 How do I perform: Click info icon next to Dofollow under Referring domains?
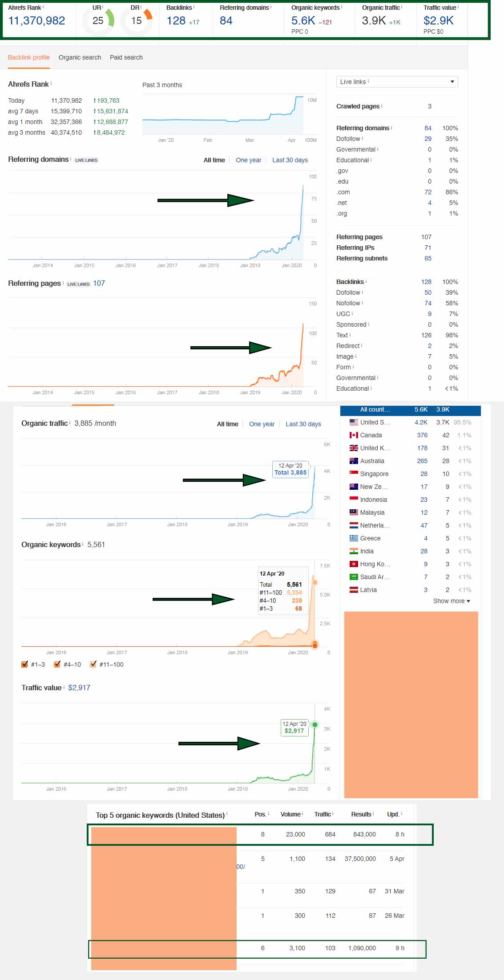362,138
